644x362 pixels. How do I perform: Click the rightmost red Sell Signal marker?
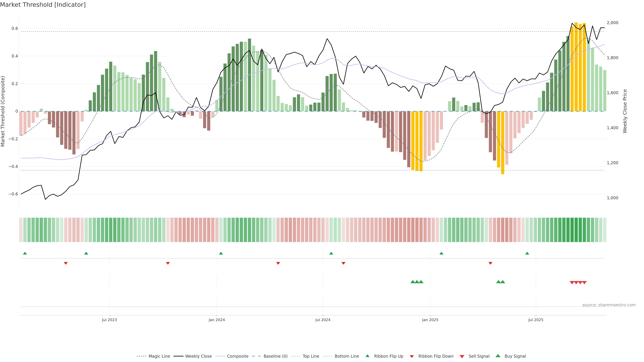click(584, 283)
